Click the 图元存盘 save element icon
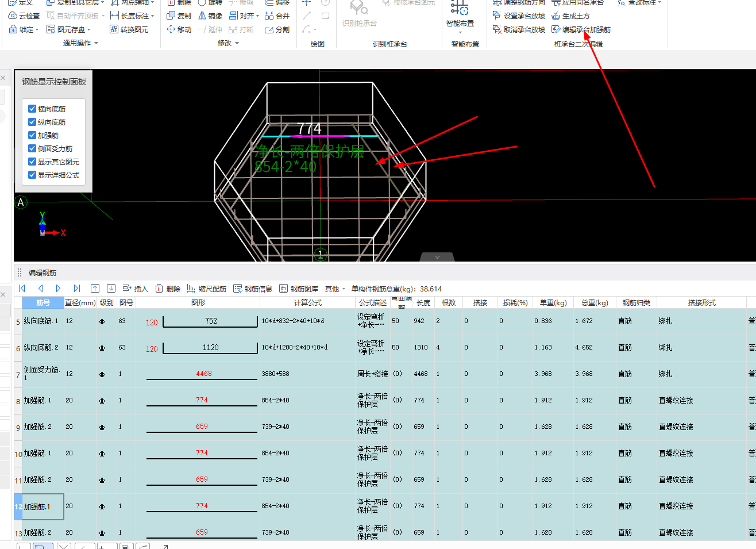The width and height of the screenshot is (756, 549). (x=51, y=29)
